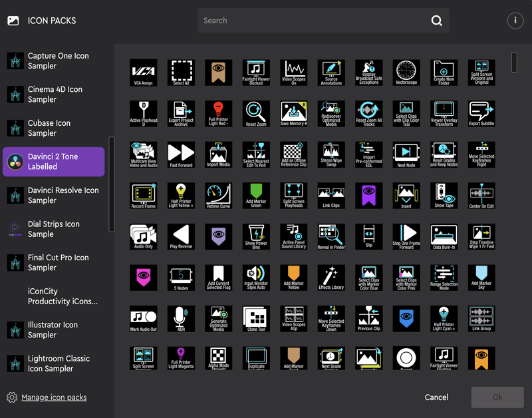Select the Audio Only icon

pos(143,237)
